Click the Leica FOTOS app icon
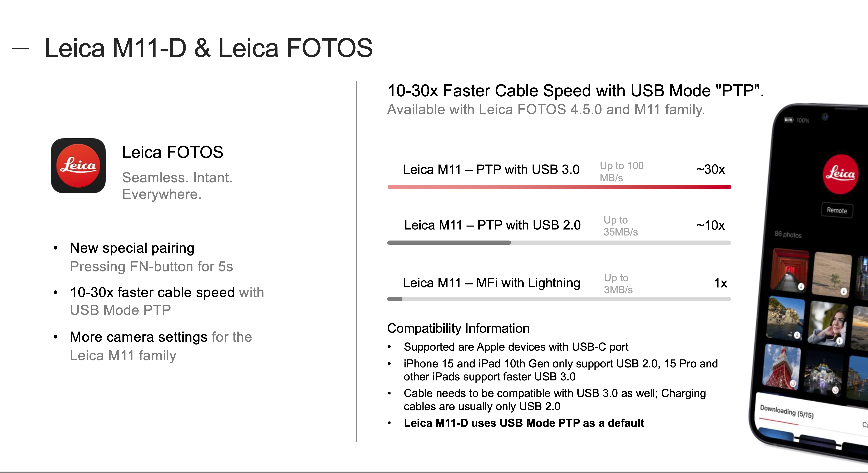868x473 pixels. click(78, 165)
